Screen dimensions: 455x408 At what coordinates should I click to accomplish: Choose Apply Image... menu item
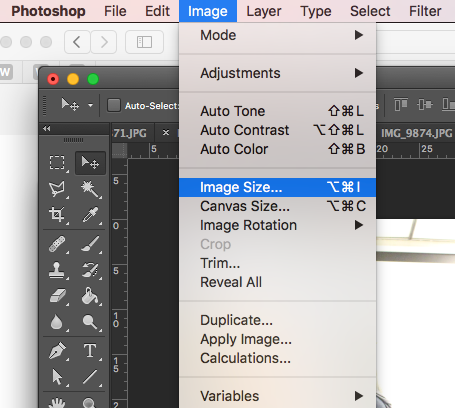click(x=278, y=339)
